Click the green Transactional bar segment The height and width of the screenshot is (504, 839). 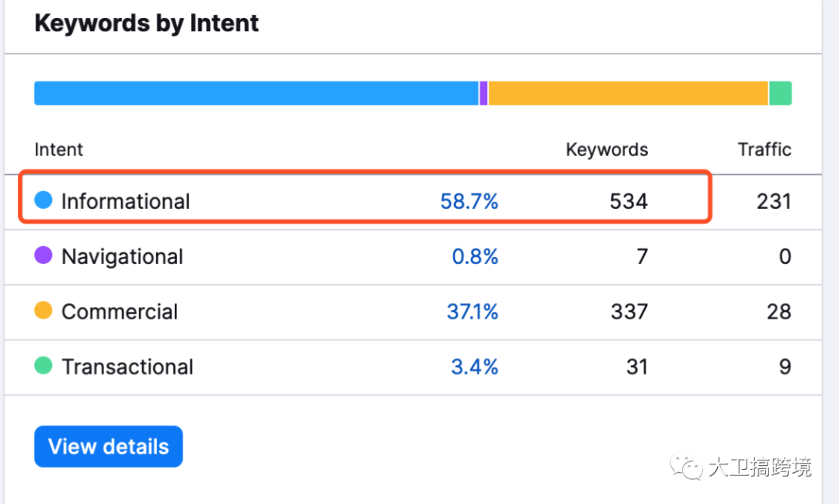pyautogui.click(x=780, y=93)
